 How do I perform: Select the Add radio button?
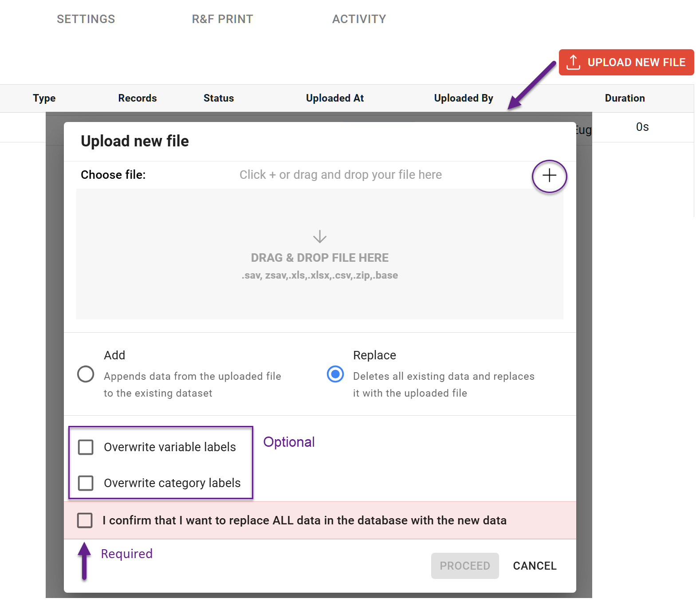[x=86, y=374]
